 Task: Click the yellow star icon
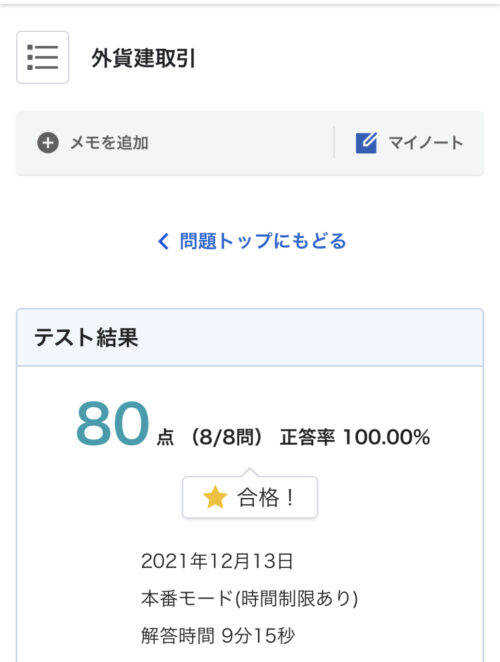click(215, 497)
